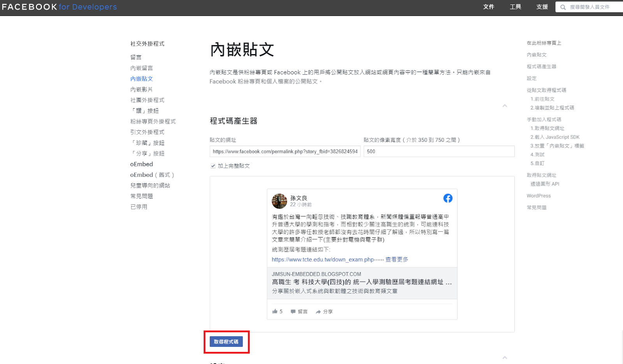623x364 pixels.
Task: Jump to 2.複製並貼上程式碼 in right outline
Action: tap(552, 108)
